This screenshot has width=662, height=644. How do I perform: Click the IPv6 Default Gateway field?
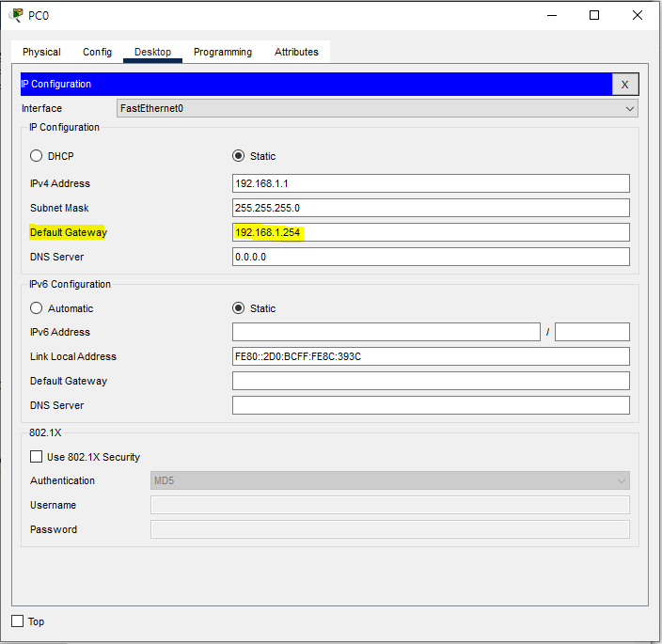click(431, 381)
